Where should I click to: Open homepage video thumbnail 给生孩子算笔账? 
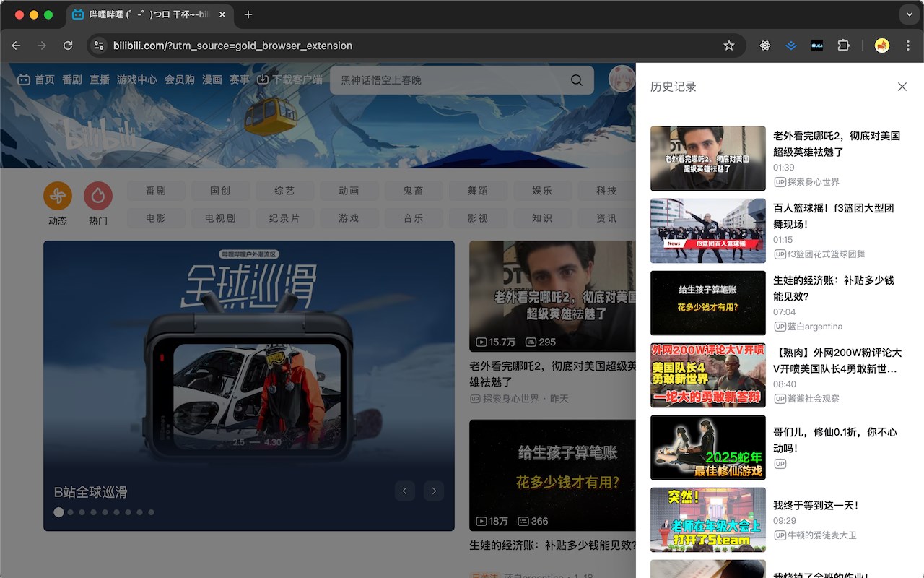coord(552,476)
